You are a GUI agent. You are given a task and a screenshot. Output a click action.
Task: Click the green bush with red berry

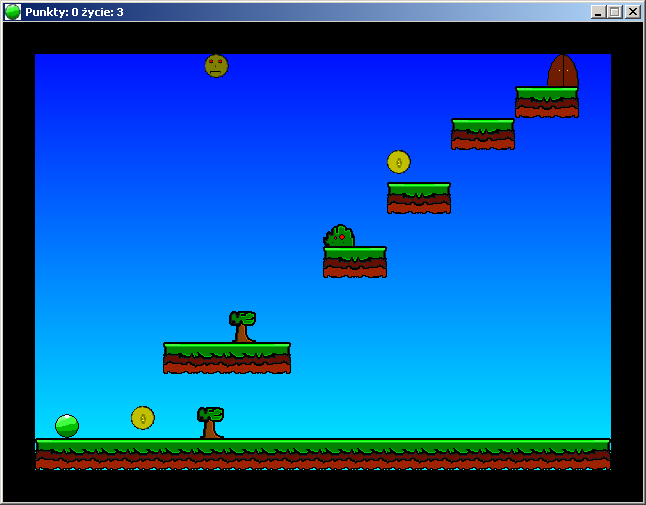340,237
